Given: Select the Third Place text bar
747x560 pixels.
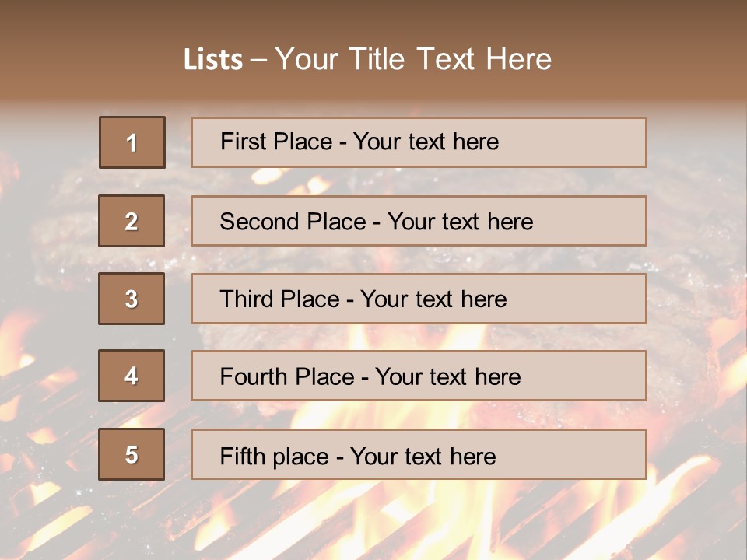Looking at the screenshot, I should point(419,299).
